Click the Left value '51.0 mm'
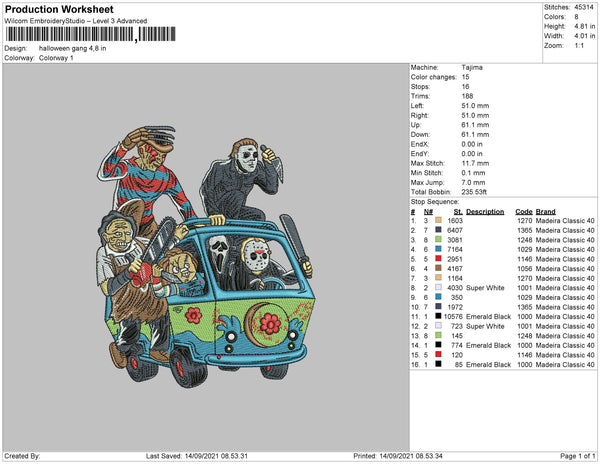Image resolution: width=600 pixels, height=464 pixels. (x=475, y=106)
